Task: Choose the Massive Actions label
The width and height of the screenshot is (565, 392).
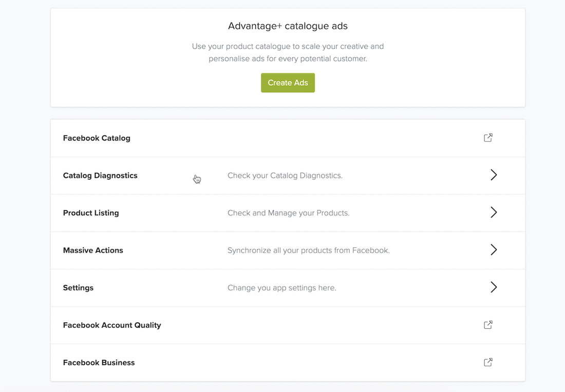Action: tap(93, 250)
